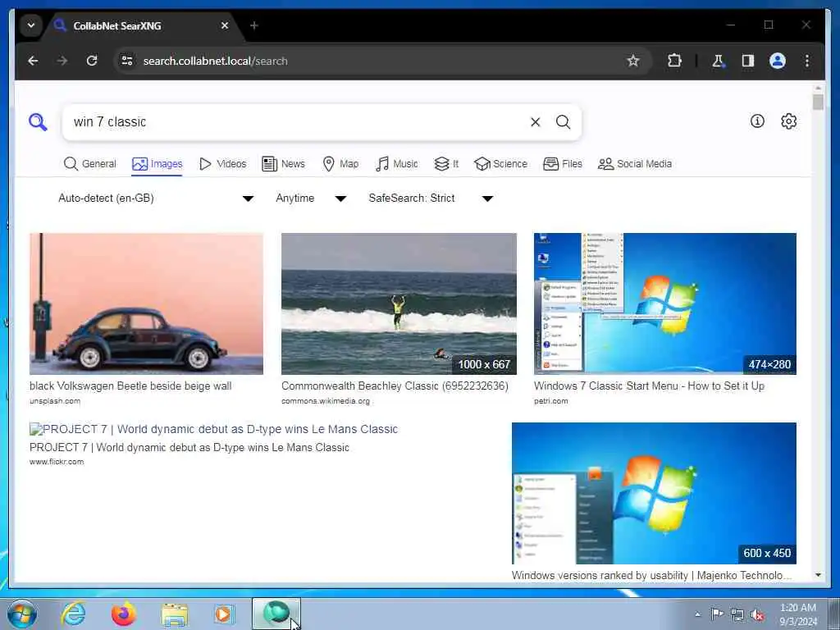Click the unsplash.com source label
Screen dimensions: 840x630
click(x=55, y=400)
